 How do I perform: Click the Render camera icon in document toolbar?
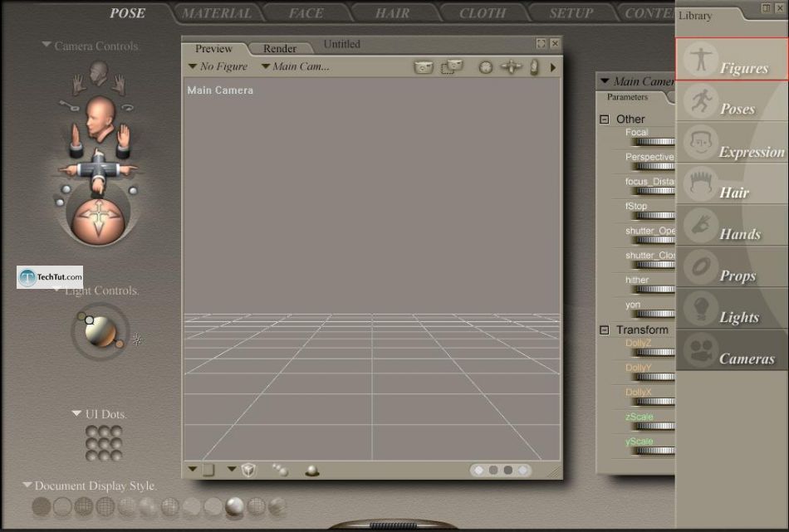point(424,67)
